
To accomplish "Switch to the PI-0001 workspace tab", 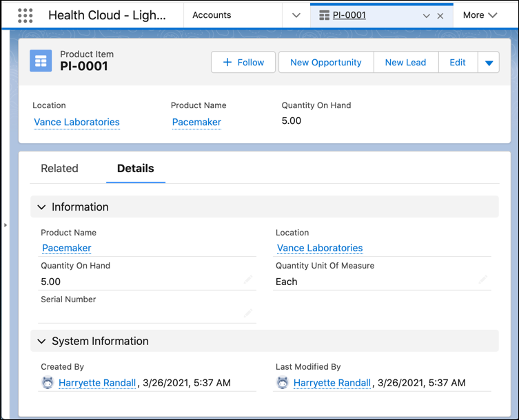I will click(x=349, y=15).
